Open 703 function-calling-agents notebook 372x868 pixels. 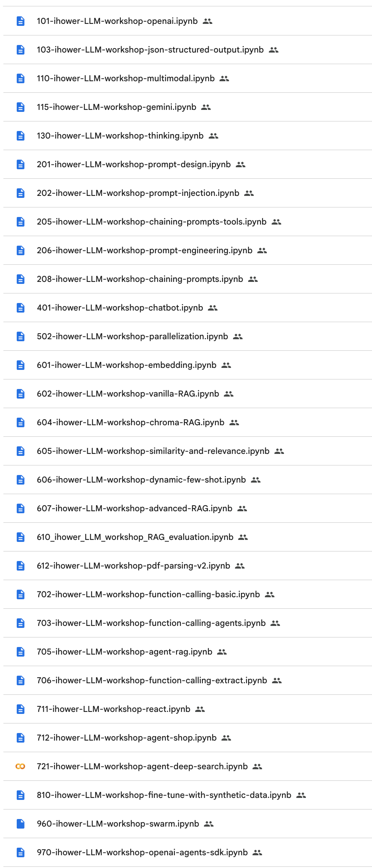pos(151,623)
